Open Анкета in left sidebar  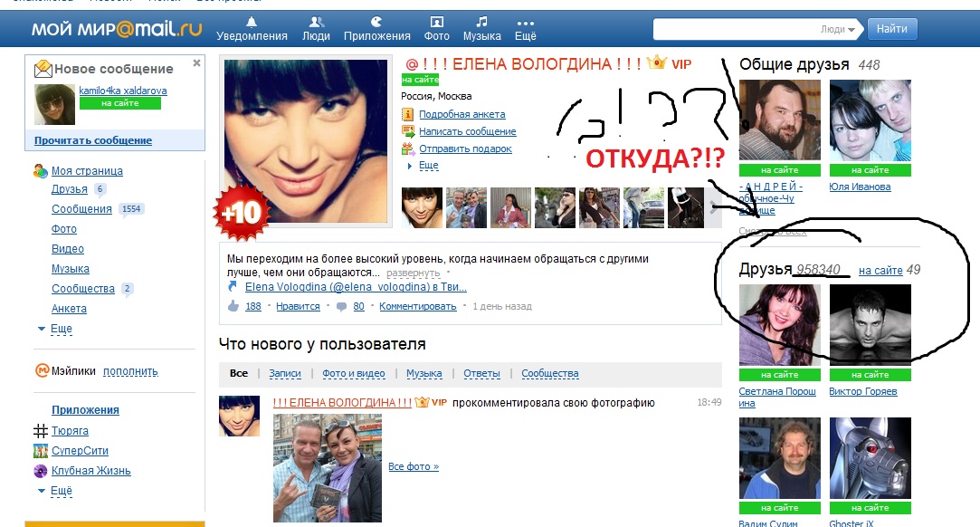tap(69, 309)
